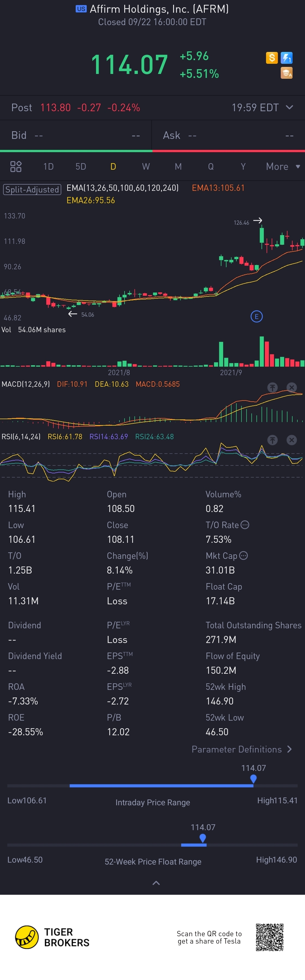This screenshot has height=980, width=305.
Task: Tap the P/B value 12.02
Action: 118,732
